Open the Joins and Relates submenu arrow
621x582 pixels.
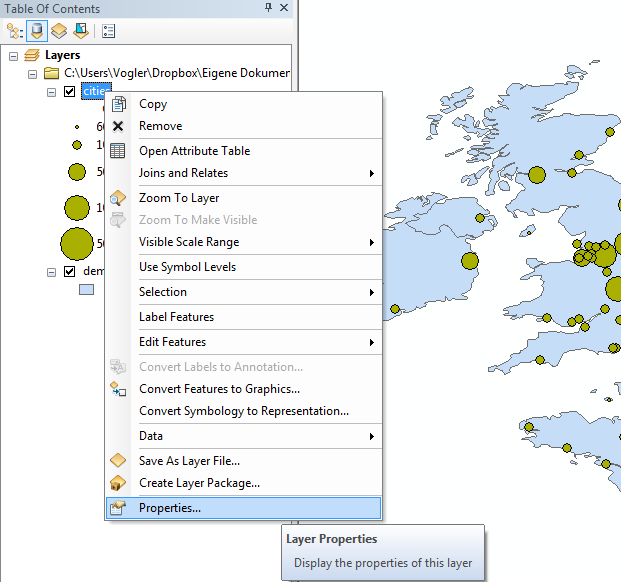coord(371,173)
